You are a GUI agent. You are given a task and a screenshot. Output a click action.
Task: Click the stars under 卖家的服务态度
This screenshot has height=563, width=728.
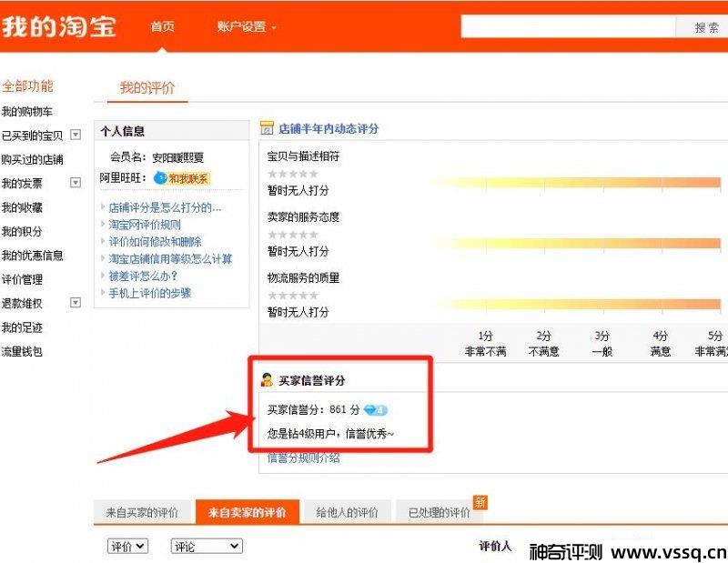pyautogui.click(x=293, y=235)
